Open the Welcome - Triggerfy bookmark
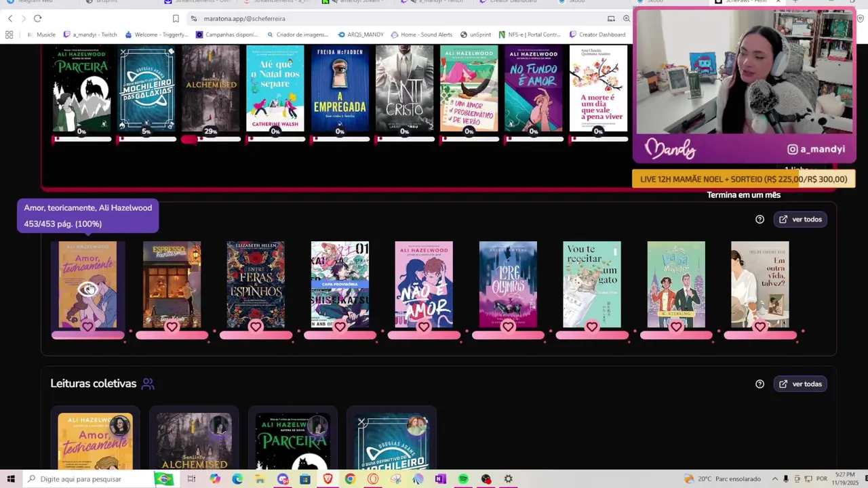The width and height of the screenshot is (868, 488). pyautogui.click(x=156, y=35)
